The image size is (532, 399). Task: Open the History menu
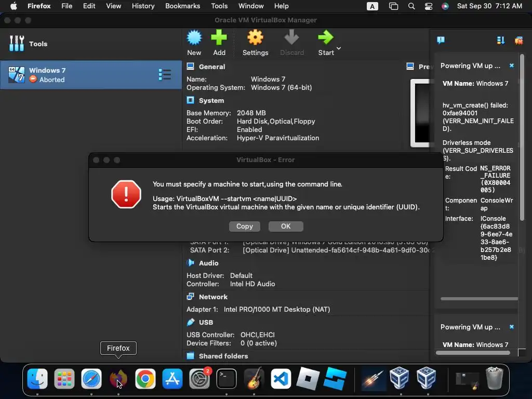tap(143, 6)
